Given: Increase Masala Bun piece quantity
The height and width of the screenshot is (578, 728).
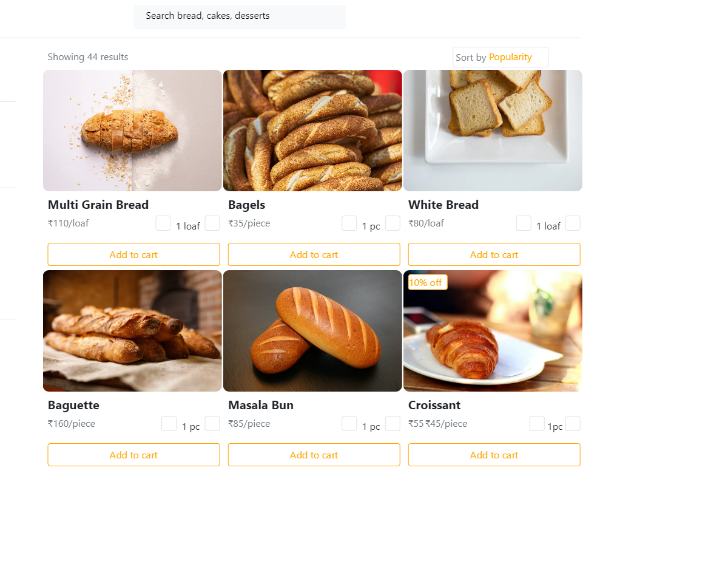Looking at the screenshot, I should 393,424.
